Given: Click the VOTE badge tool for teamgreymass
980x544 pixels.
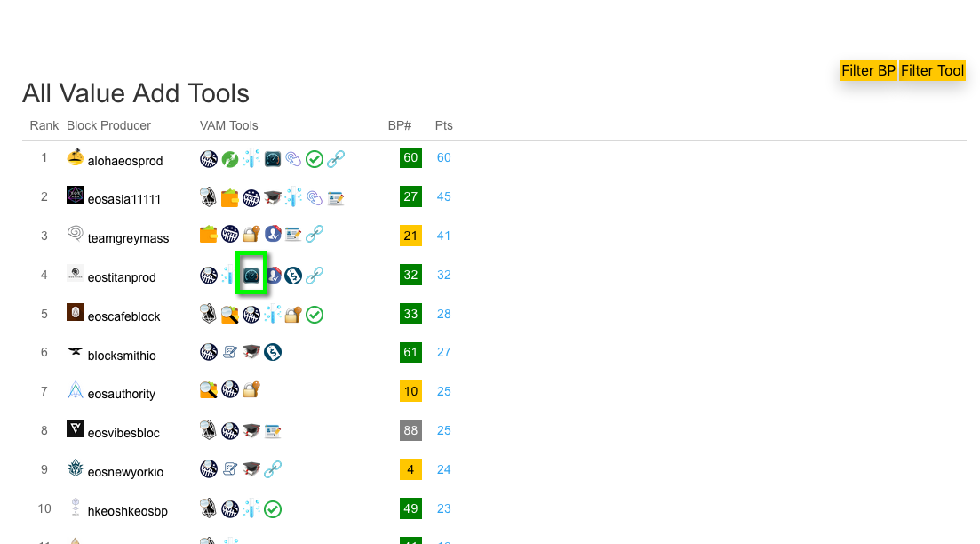Looking at the screenshot, I should point(229,235).
